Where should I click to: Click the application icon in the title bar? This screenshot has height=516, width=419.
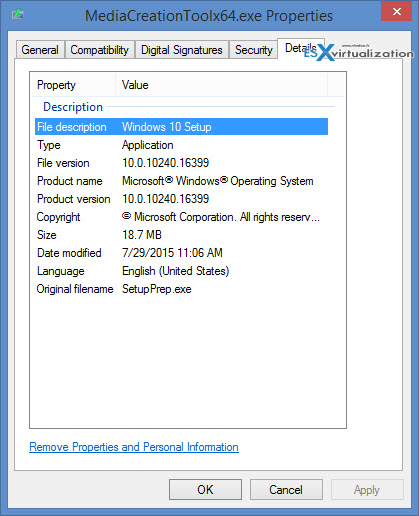tap(18, 15)
